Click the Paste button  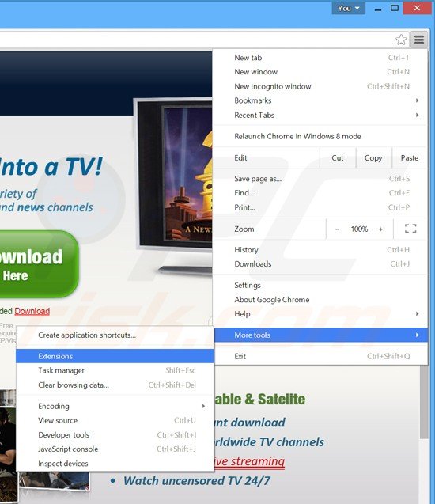(x=410, y=157)
